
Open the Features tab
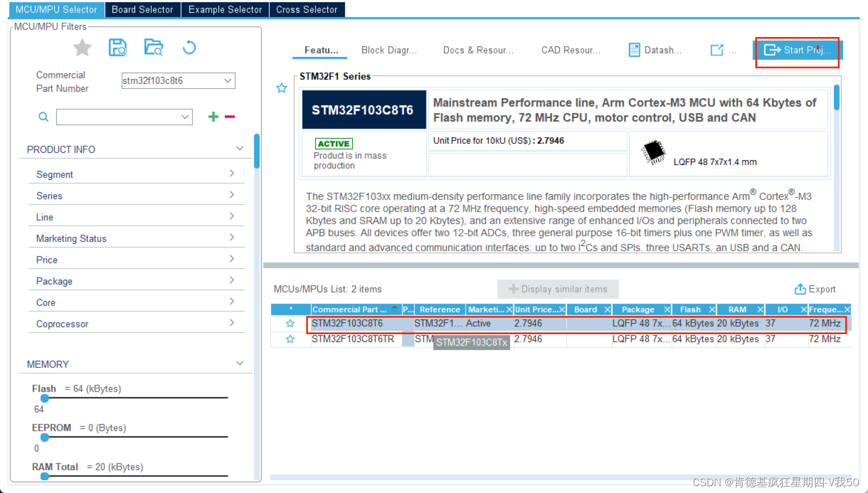[x=322, y=50]
